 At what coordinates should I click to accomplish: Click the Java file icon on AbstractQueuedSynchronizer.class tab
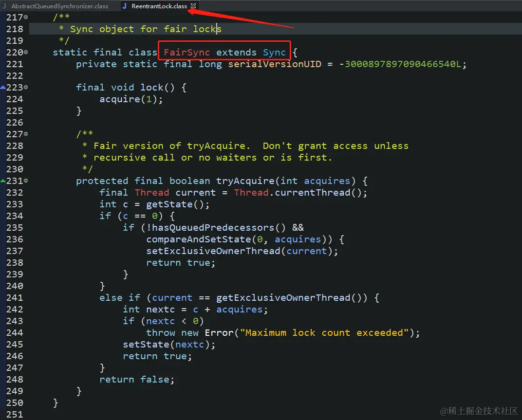pyautogui.click(x=4, y=6)
